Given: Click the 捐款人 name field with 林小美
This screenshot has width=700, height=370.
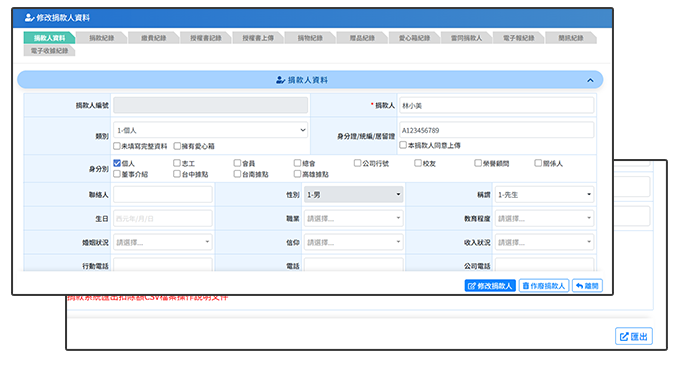Looking at the screenshot, I should coord(496,105).
